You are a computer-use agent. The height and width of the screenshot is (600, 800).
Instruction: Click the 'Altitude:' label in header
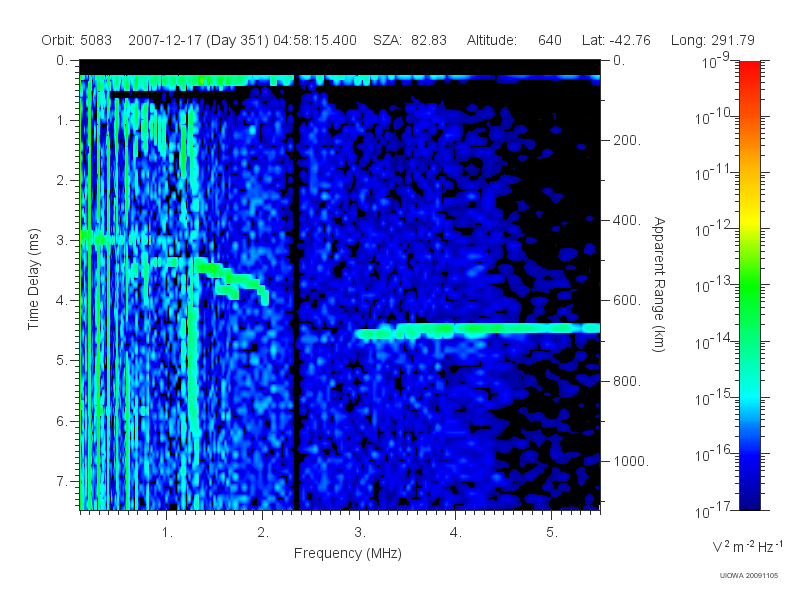pos(491,40)
